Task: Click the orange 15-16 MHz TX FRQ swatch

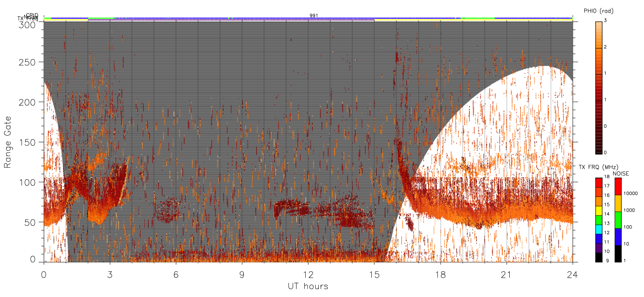Action: [x=598, y=202]
